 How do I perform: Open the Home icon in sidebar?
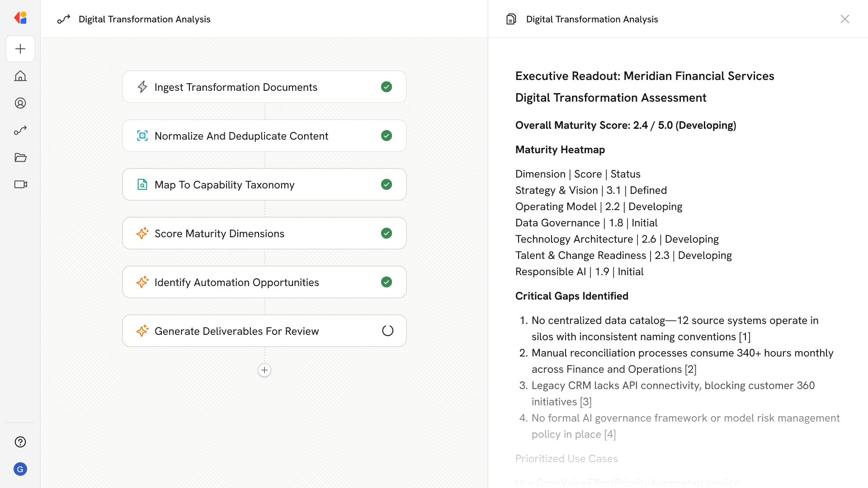pos(20,76)
